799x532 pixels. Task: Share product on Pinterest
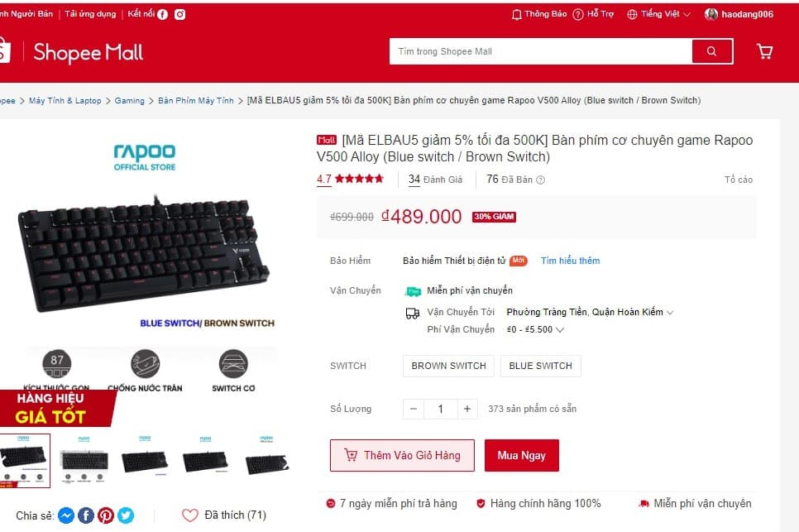[106, 515]
